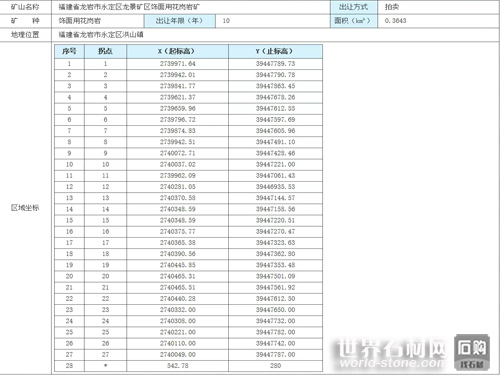Select the area value 0.3643
Screen dimensions: 500x375
tap(395, 21)
